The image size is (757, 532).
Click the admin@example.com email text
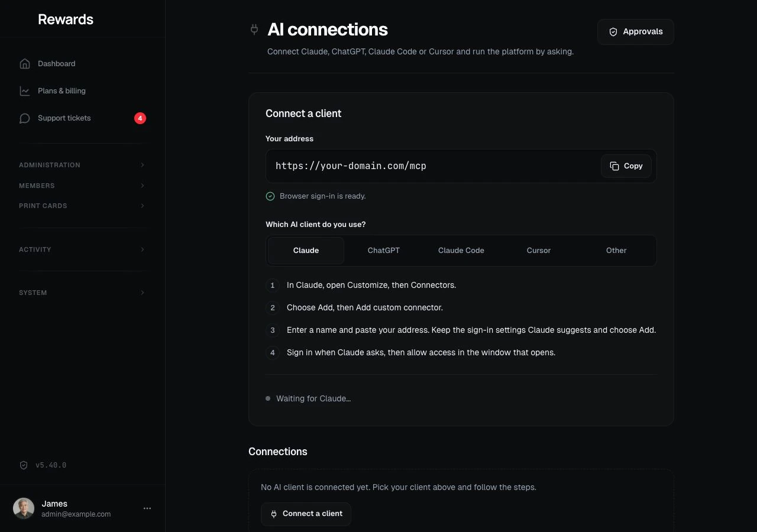pyautogui.click(x=76, y=514)
